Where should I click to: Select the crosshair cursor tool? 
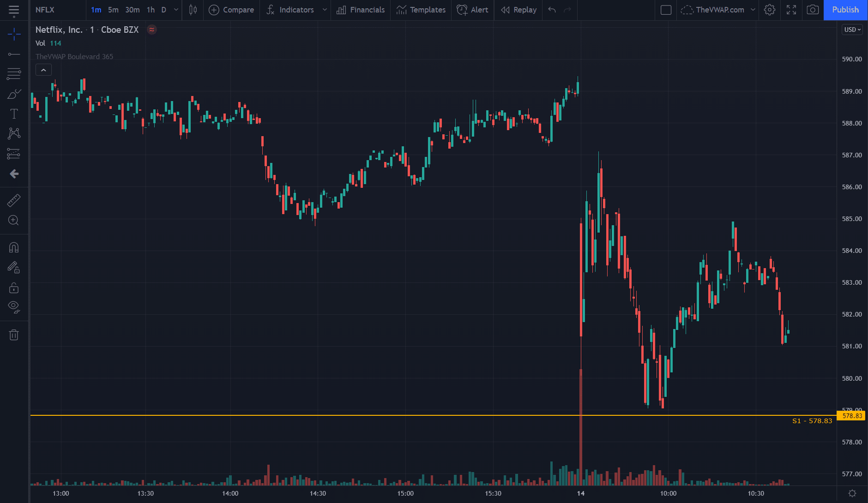coord(14,34)
